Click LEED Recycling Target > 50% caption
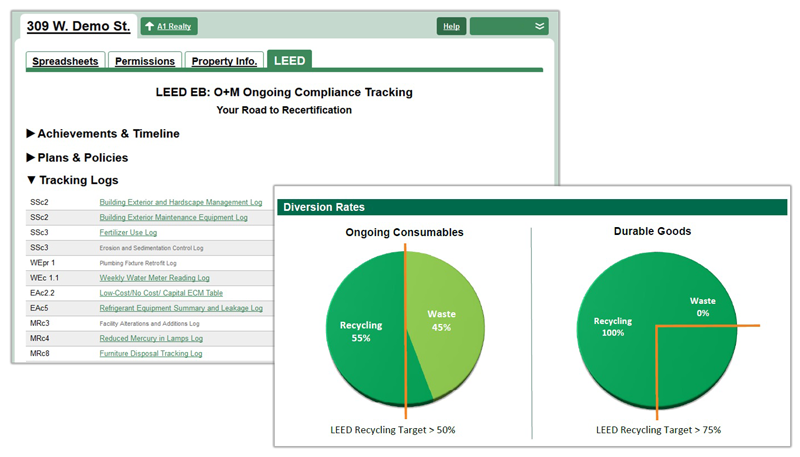This screenshot has height=457, width=800. click(393, 430)
